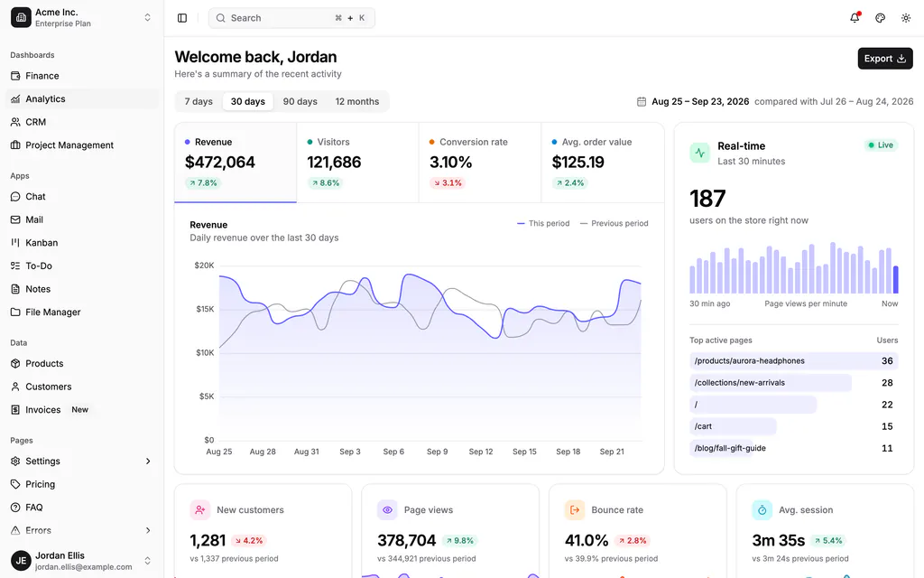This screenshot has height=578, width=924.
Task: Click the Products box icon
Action: [15, 363]
